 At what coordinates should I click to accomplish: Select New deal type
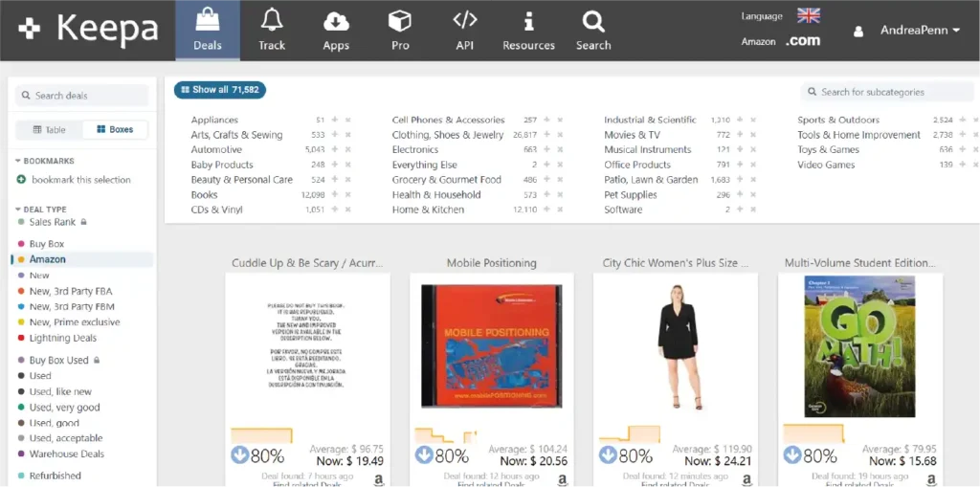tap(38, 275)
